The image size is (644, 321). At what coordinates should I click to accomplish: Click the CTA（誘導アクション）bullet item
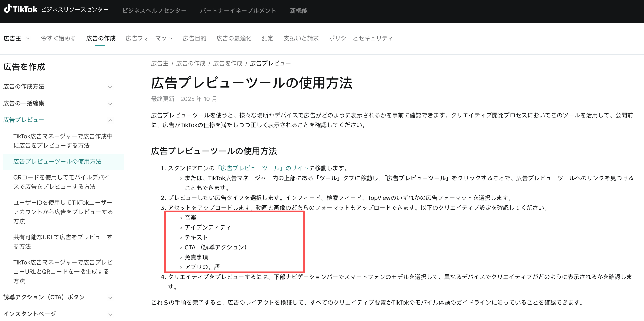tap(216, 247)
